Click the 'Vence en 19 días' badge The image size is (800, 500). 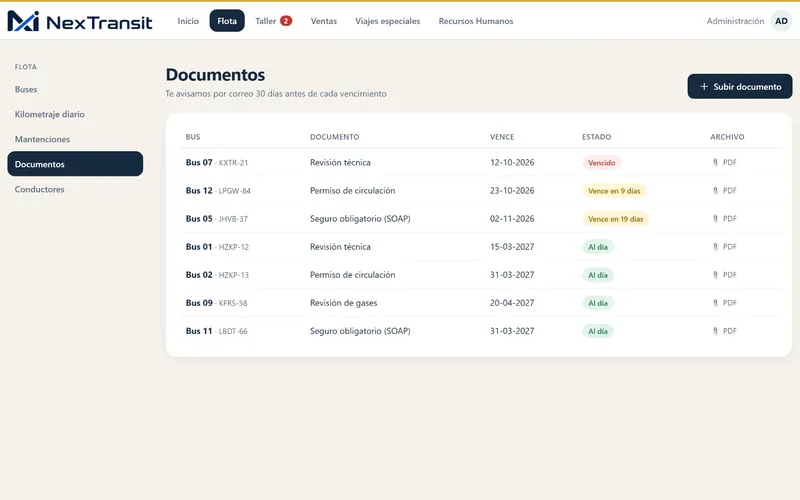pos(616,219)
